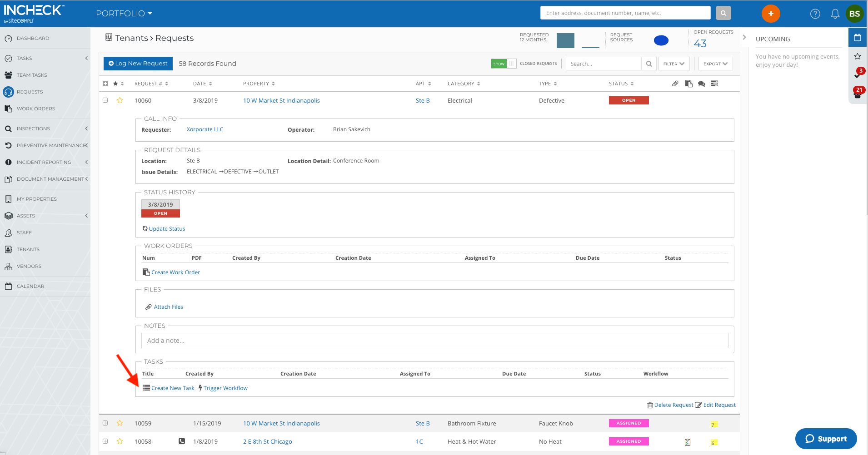Image resolution: width=868 pixels, height=455 pixels.
Task: Open the notifications bell
Action: click(835, 14)
